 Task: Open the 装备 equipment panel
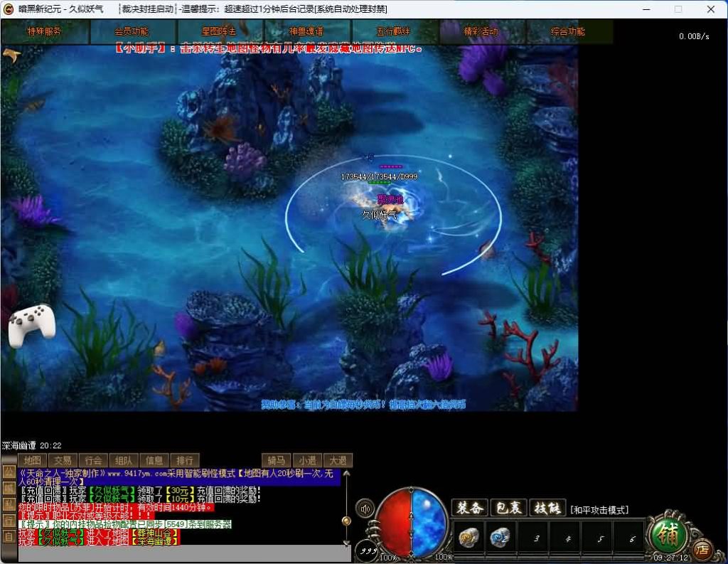pos(470,508)
